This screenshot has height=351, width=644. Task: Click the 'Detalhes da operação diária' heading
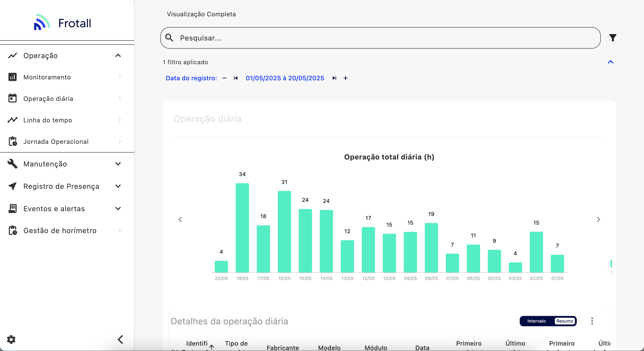pos(229,321)
